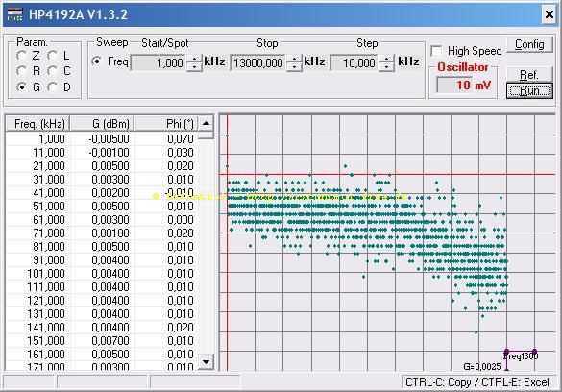Click the table scrollbar up arrow
Image resolution: width=562 pixels, height=392 pixels.
(x=206, y=124)
